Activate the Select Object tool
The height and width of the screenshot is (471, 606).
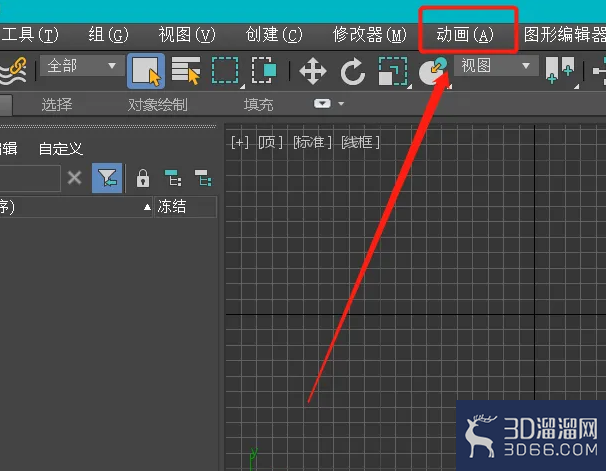coord(146,71)
